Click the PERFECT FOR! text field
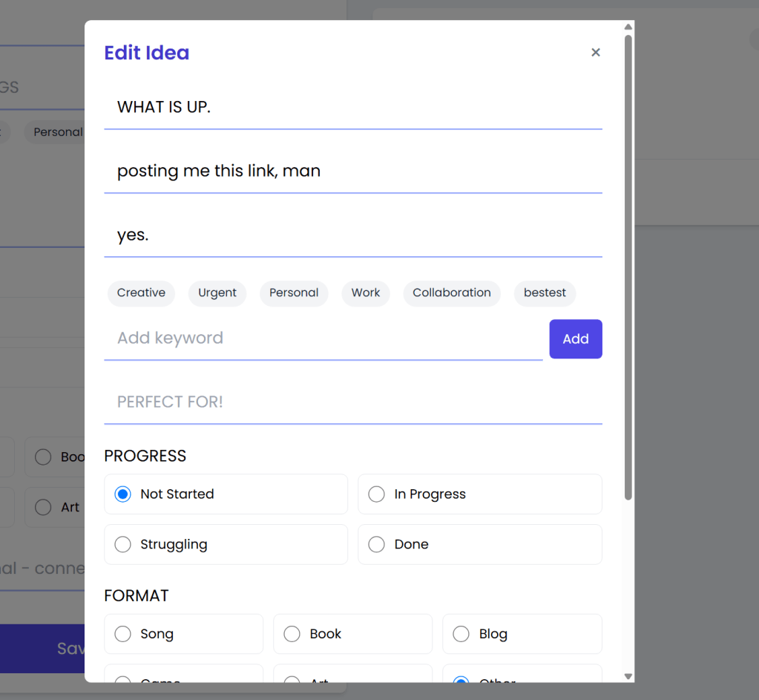759x700 pixels. 352,402
